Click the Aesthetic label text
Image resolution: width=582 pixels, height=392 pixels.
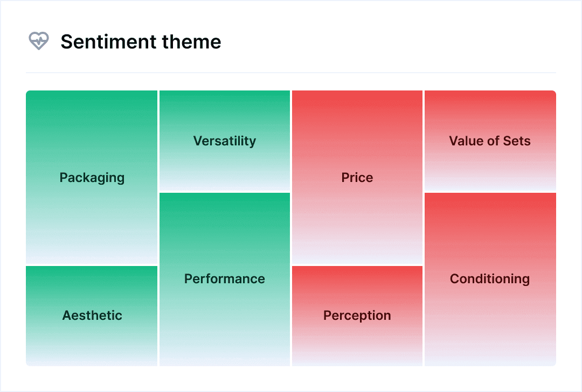[92, 316]
